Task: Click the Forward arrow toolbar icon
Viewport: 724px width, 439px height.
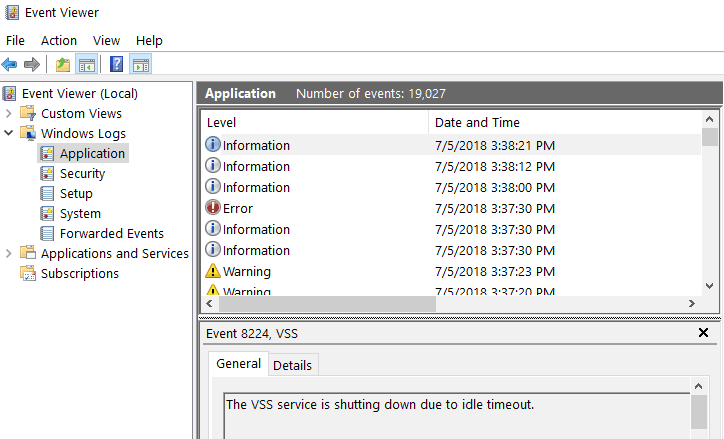Action: 31,64
